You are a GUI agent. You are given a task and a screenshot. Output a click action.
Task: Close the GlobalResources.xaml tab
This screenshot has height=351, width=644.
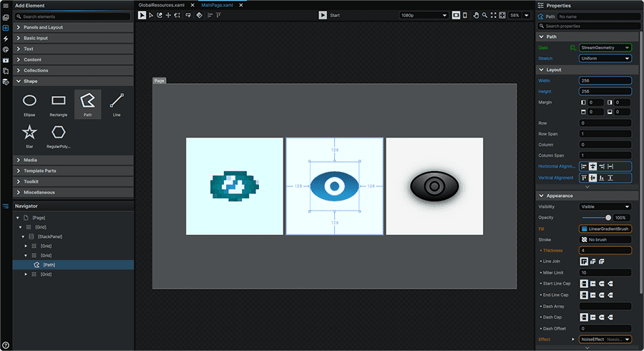point(192,5)
